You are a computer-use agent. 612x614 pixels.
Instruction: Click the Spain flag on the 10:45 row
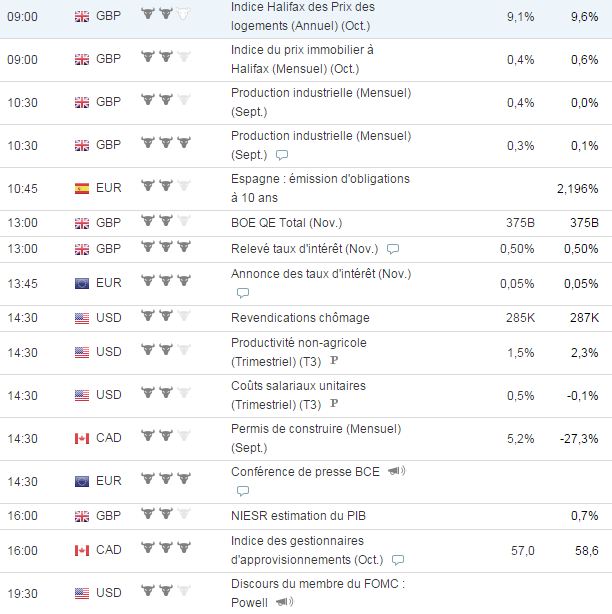coord(82,188)
